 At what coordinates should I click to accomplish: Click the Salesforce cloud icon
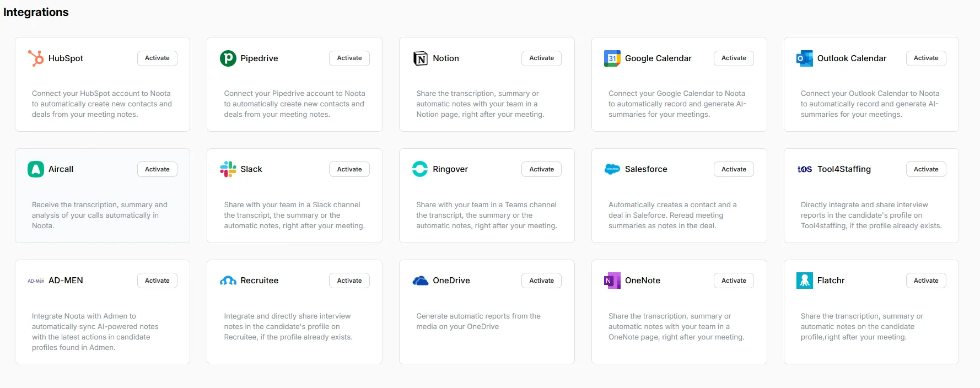point(612,169)
